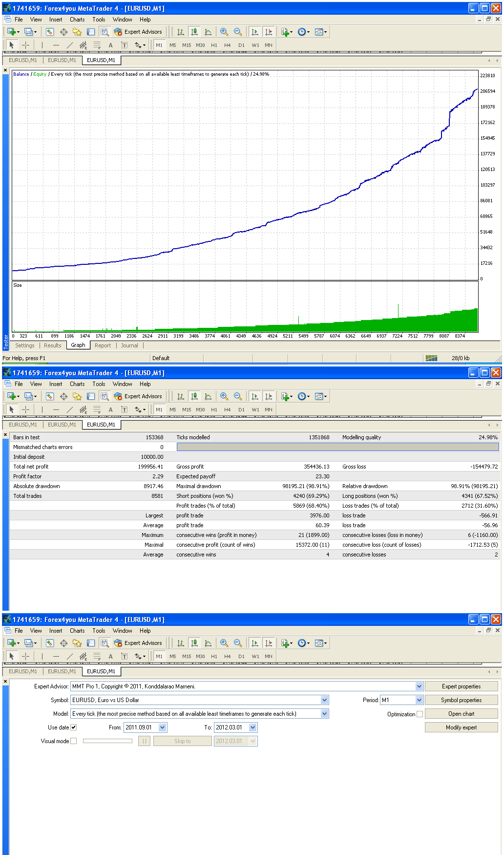Open Periods clock icon in report window toolbar
Screen dimensions: 504x855
click(x=302, y=396)
